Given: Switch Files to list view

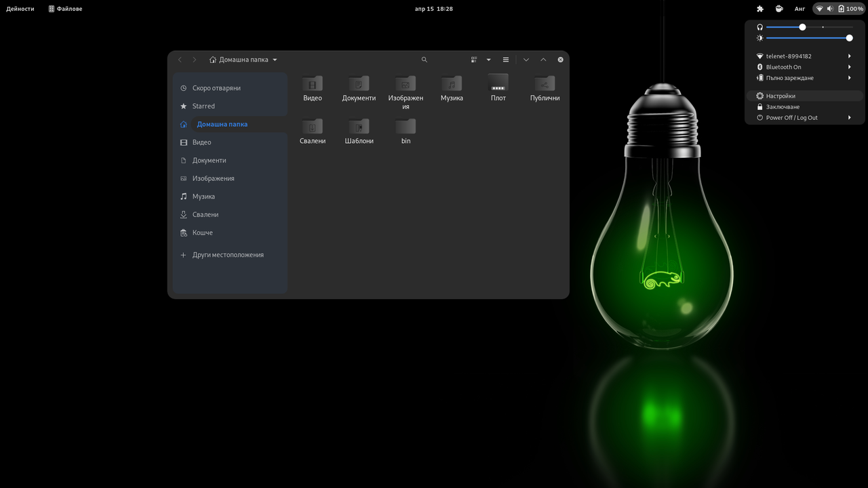Looking at the screenshot, I should (474, 60).
